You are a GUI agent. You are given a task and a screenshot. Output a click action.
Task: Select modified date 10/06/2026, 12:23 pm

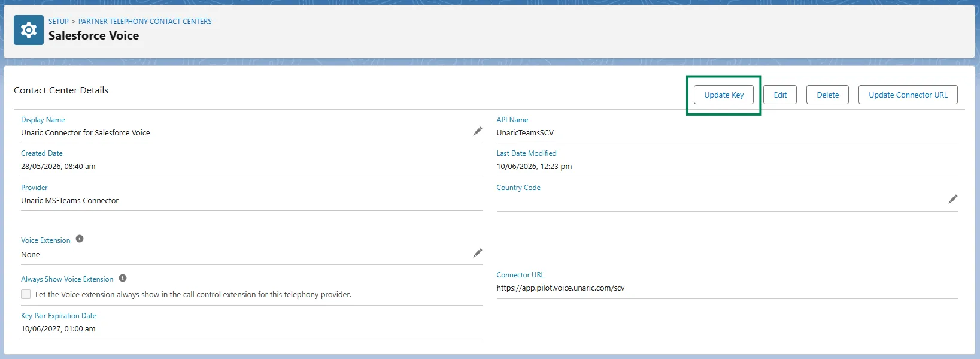534,167
